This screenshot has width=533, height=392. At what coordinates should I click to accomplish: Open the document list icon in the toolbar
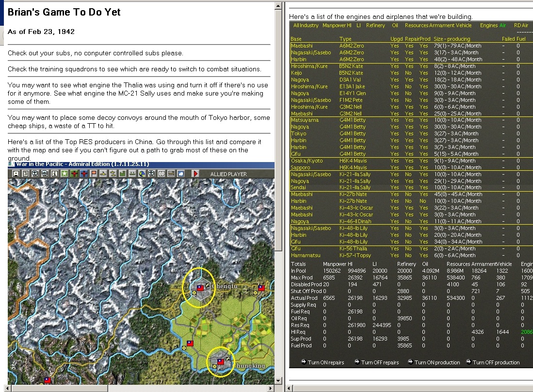tap(26, 174)
